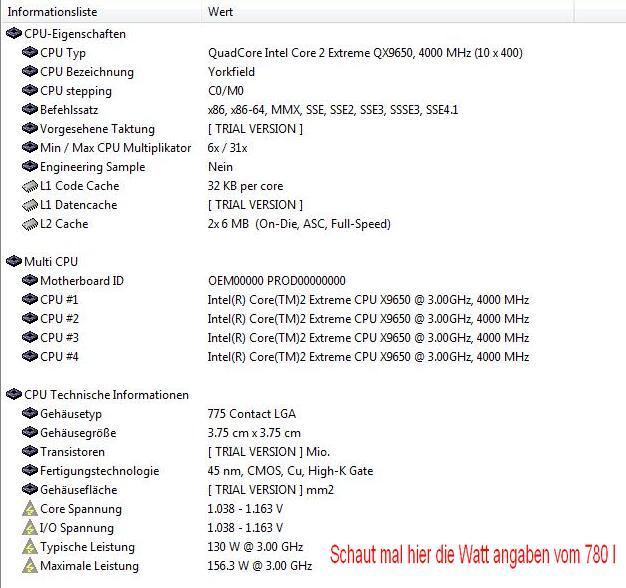Click the icon beside CPU Bezeichnung

(x=30, y=71)
